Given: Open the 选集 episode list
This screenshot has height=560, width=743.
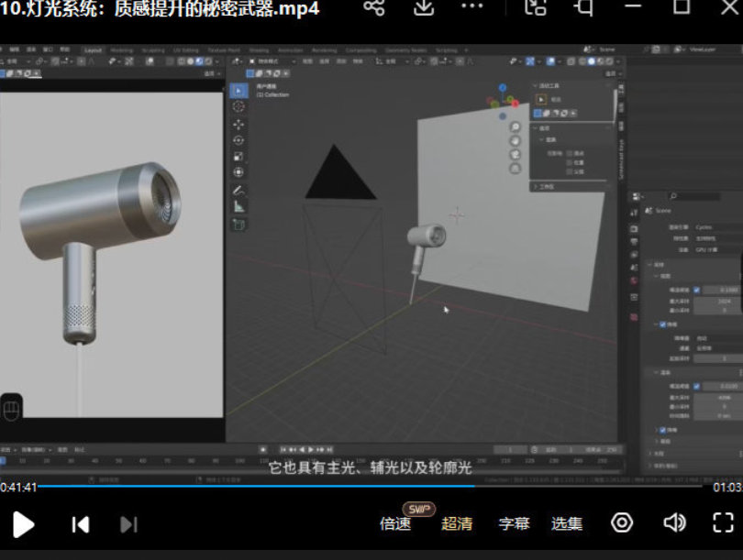Looking at the screenshot, I should point(567,524).
